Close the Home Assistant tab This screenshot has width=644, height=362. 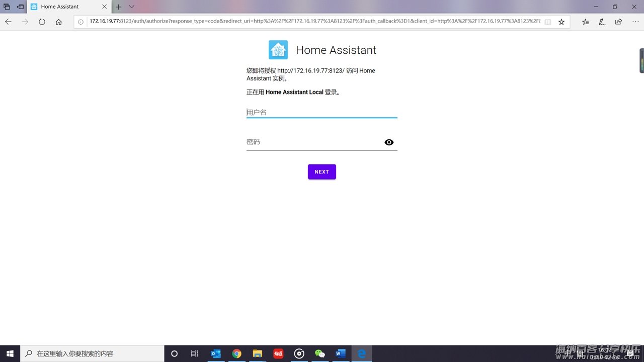pos(105,7)
